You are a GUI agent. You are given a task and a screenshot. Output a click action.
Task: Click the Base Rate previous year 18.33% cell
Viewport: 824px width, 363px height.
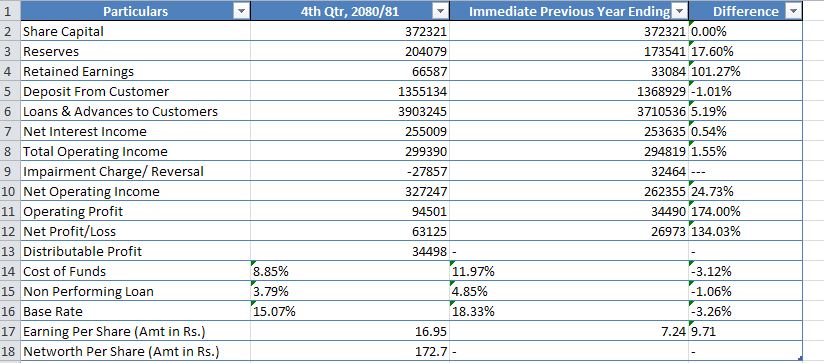click(x=569, y=311)
